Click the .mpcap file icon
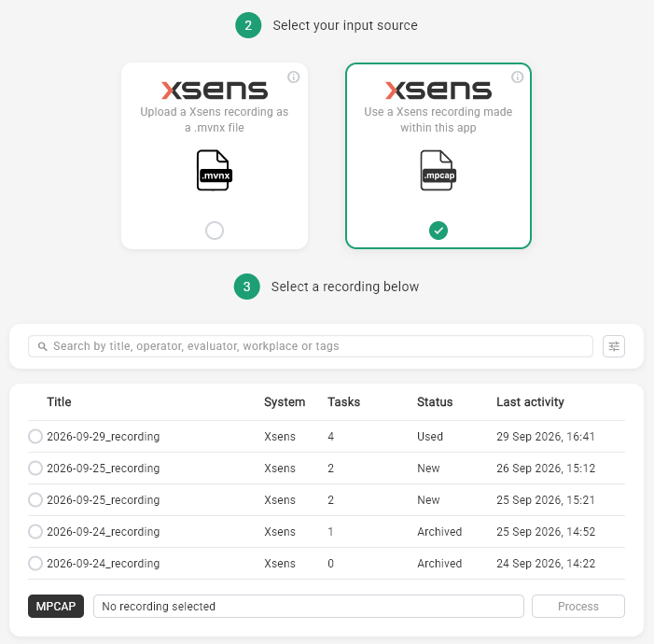 438,170
